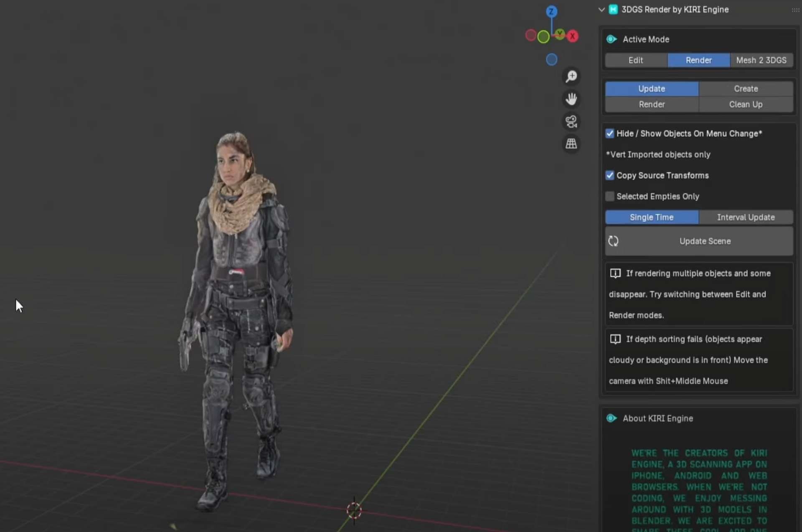Screen dimensions: 802x532
Task: Switch perspective/orthographic grid icon
Action: (571, 144)
